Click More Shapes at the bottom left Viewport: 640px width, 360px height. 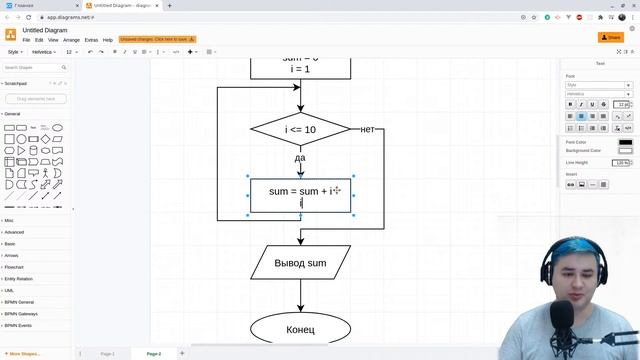coord(22,354)
